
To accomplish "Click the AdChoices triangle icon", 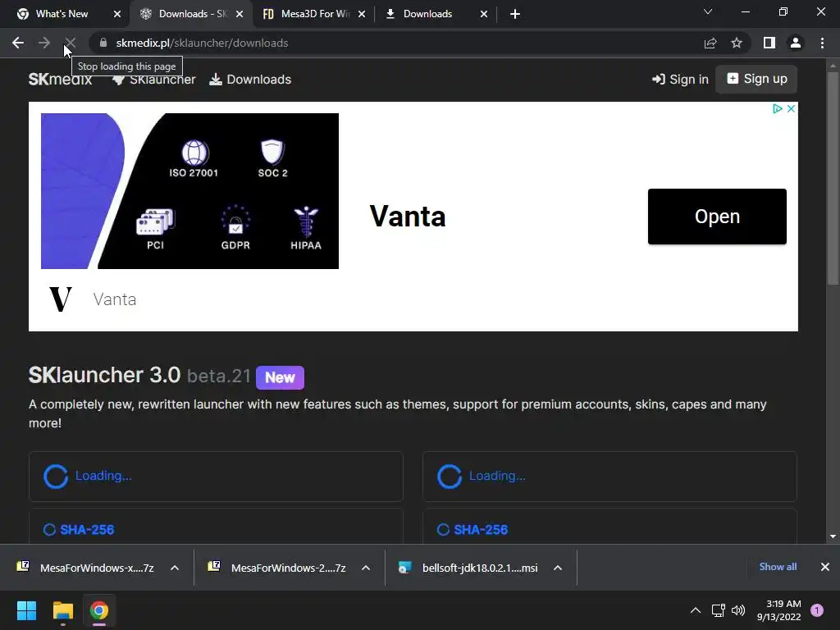I will (778, 109).
